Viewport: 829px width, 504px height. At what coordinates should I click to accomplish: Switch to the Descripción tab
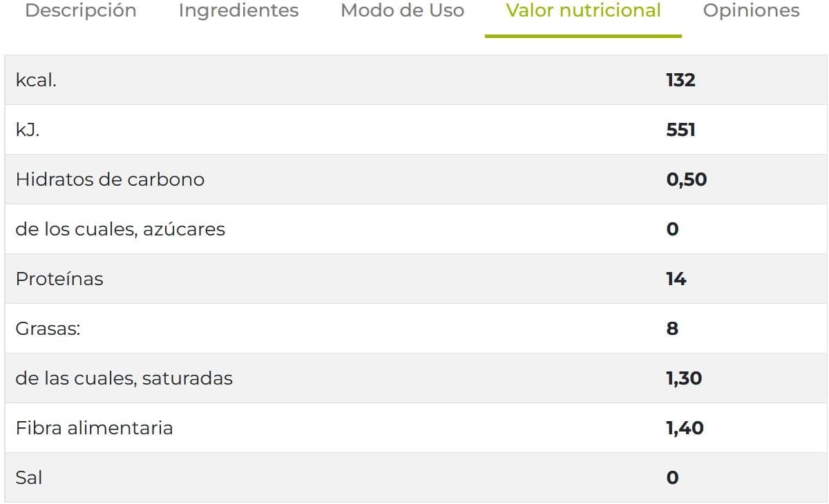pyautogui.click(x=79, y=10)
